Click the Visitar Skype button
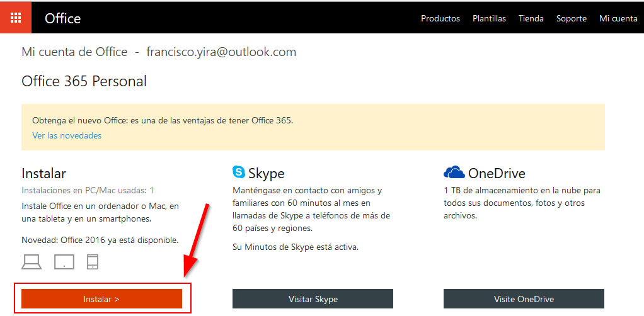This screenshot has height=316, width=644. (x=313, y=299)
